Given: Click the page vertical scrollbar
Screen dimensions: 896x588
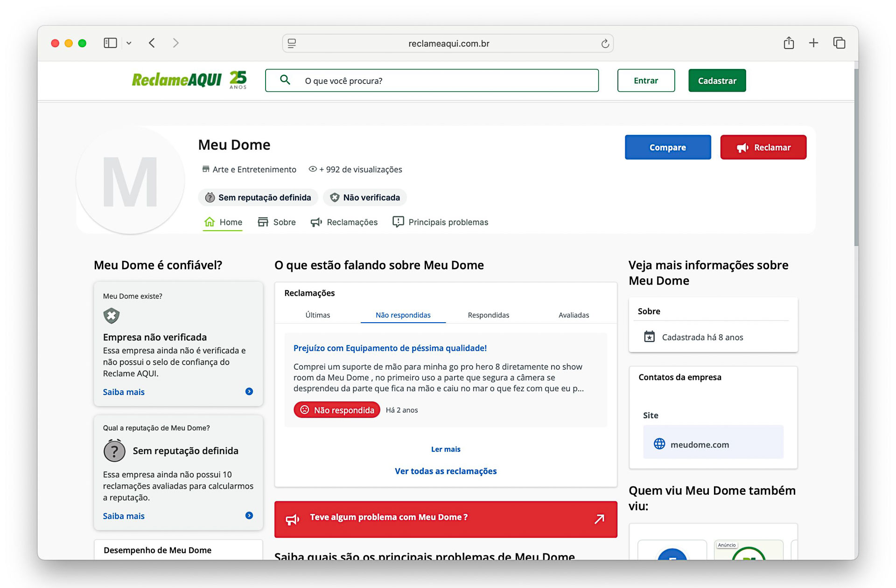Looking at the screenshot, I should pyautogui.click(x=856, y=158).
